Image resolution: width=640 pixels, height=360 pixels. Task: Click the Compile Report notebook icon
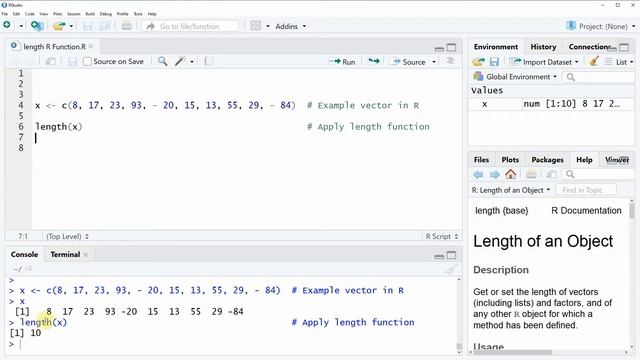point(209,62)
